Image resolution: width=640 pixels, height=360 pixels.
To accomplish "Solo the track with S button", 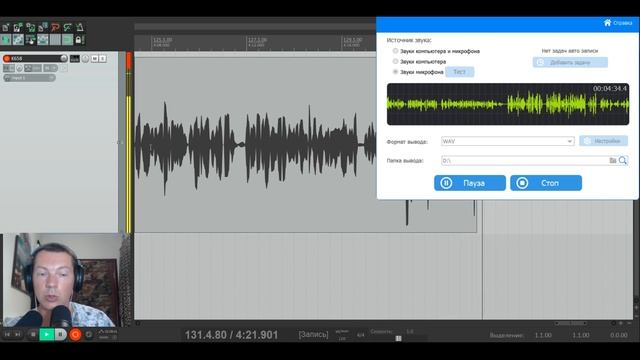I will tap(102, 59).
